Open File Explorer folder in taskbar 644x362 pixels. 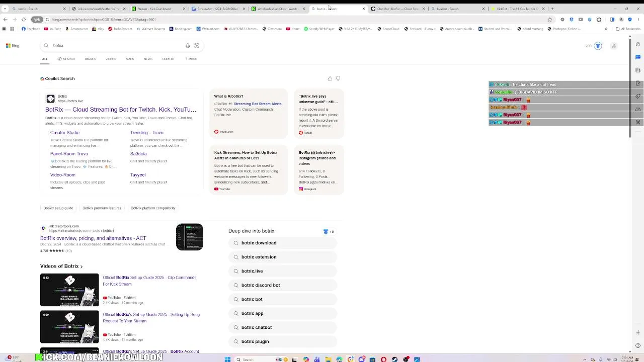(x=328, y=359)
